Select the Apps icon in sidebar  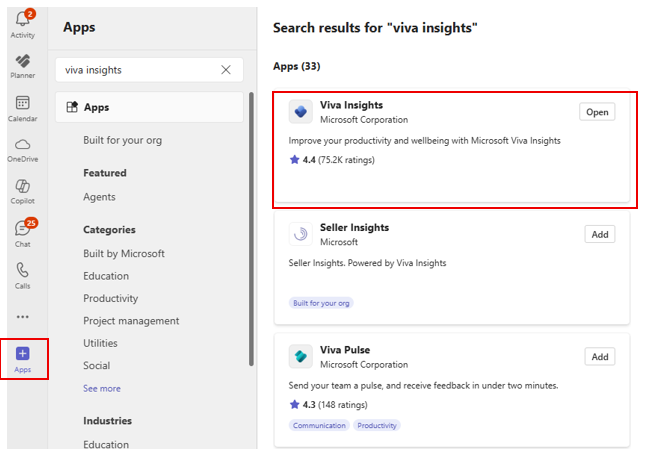[22, 358]
